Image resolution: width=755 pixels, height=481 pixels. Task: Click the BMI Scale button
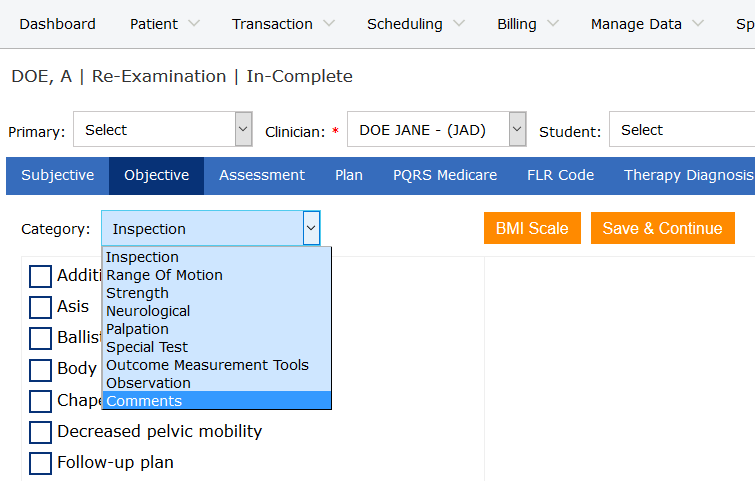click(532, 228)
